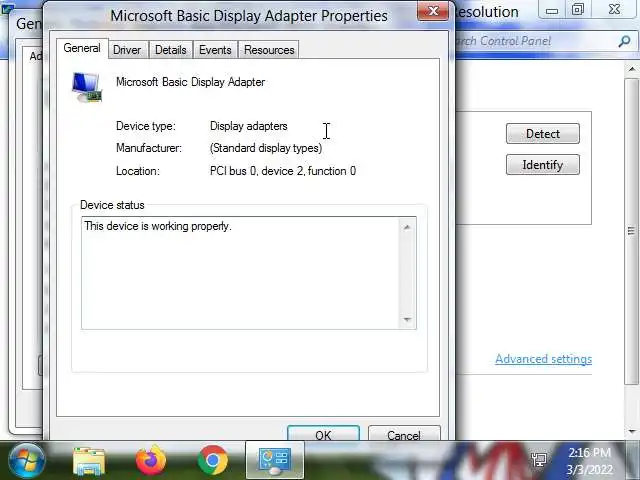
Task: Click 'This device is working properly.' text
Action: click(158, 226)
